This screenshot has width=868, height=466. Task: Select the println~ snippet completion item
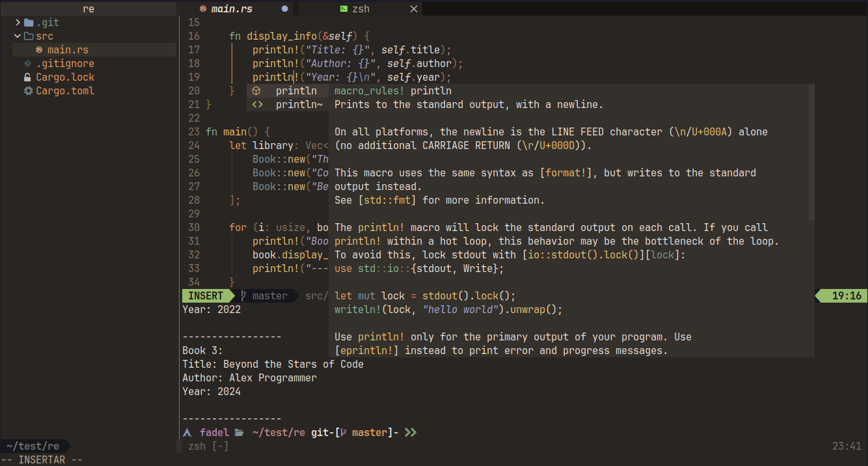click(299, 105)
